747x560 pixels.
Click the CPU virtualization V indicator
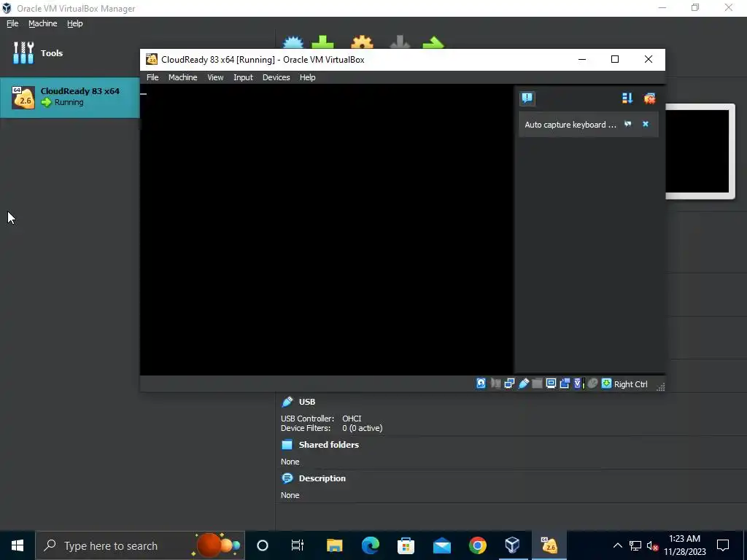click(578, 384)
